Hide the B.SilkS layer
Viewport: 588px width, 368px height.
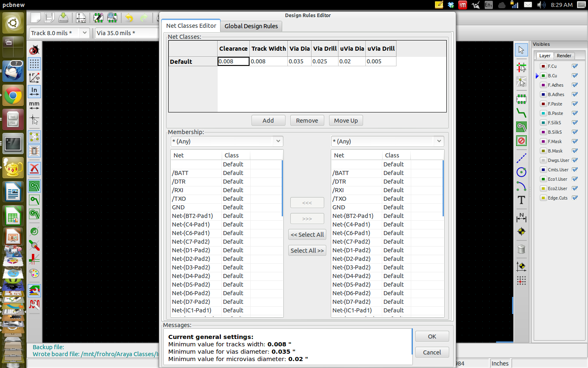(x=575, y=132)
